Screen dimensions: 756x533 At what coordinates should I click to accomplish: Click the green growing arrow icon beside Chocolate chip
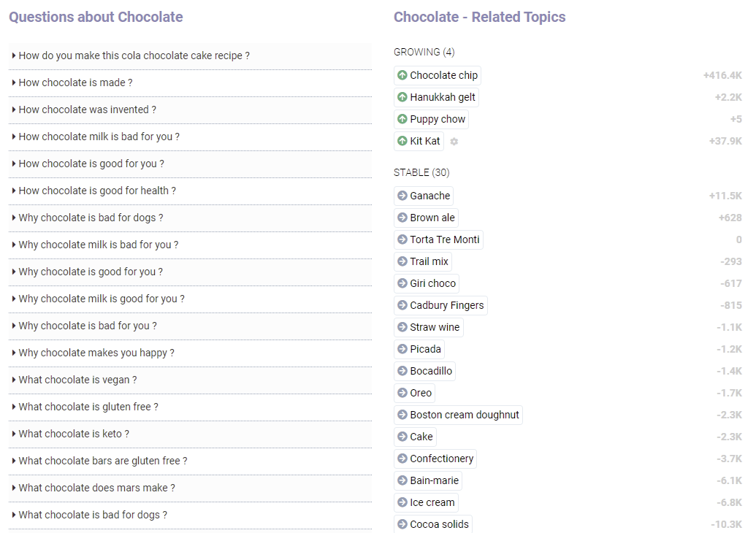[x=402, y=75]
